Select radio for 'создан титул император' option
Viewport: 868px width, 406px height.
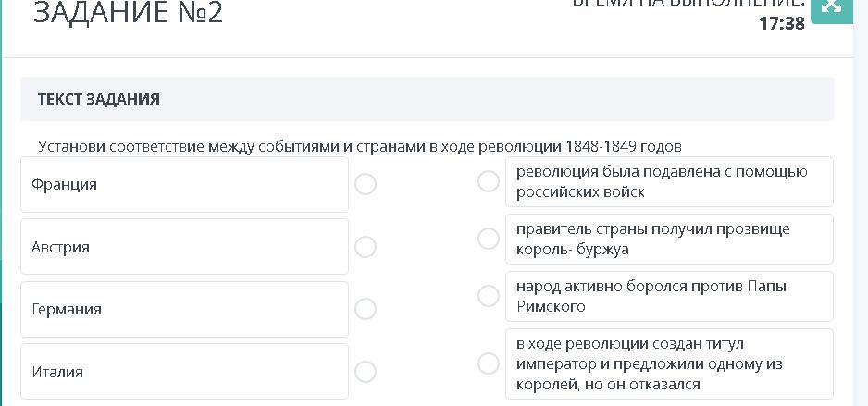coord(489,363)
